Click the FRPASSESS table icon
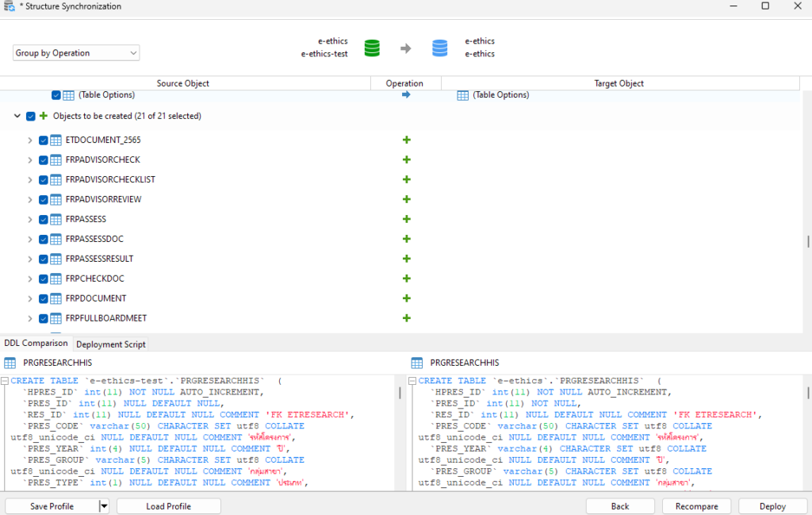Screen dimensions: 812x515 coord(56,219)
